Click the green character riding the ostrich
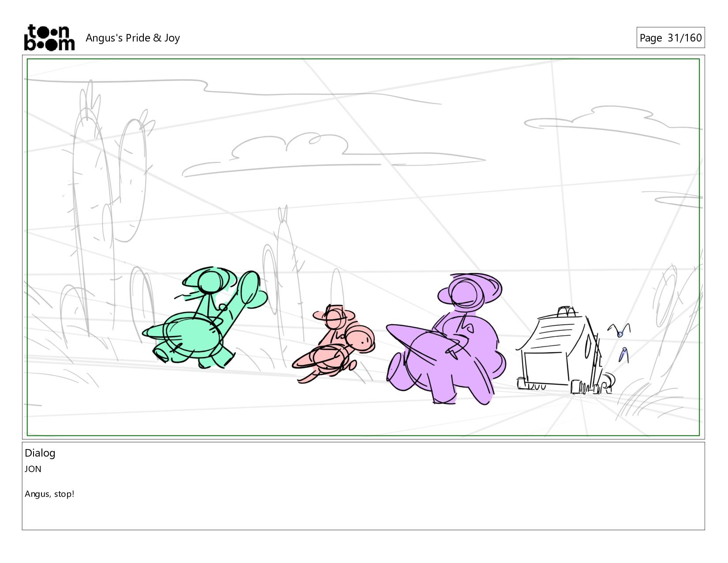728x563 pixels. click(205, 317)
